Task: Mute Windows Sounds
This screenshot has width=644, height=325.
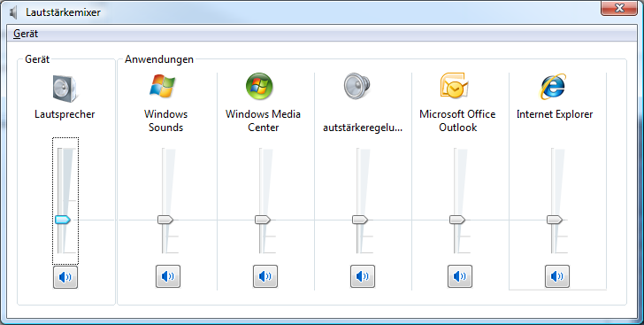Action: 168,276
